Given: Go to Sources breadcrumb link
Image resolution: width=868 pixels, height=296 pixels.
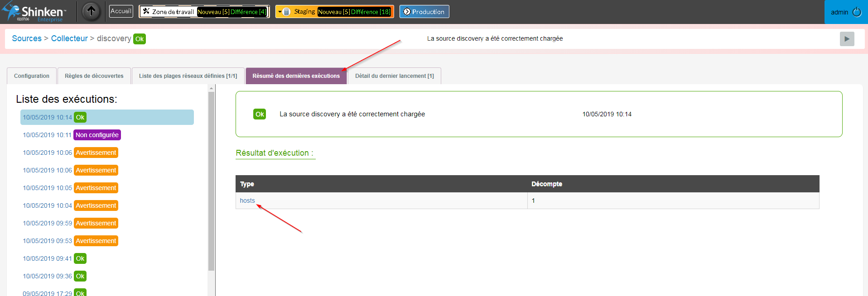Looking at the screenshot, I should tap(27, 38).
